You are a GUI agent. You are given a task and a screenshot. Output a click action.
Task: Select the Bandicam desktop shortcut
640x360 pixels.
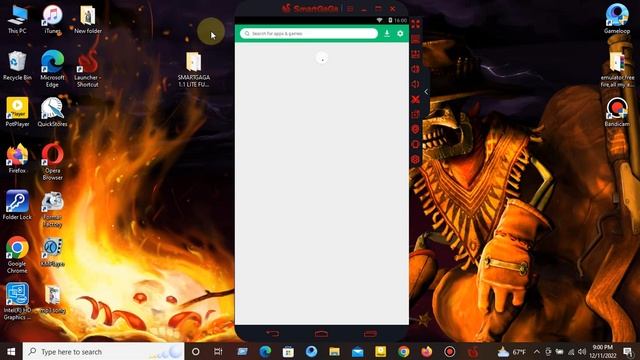click(x=617, y=112)
